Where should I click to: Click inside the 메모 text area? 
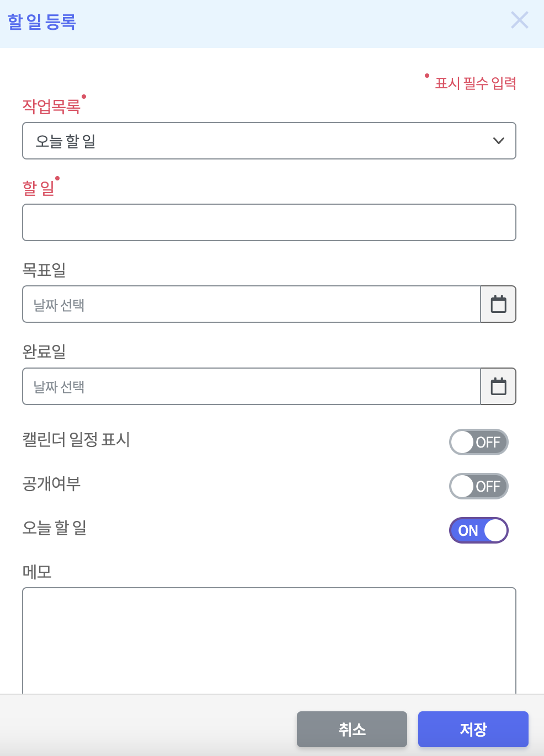269,640
